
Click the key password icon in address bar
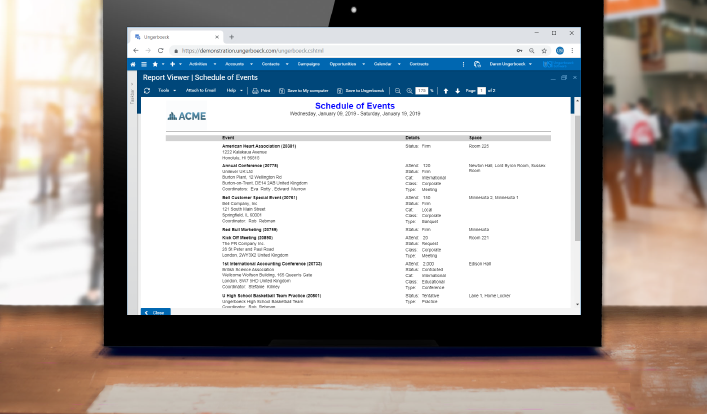point(519,51)
